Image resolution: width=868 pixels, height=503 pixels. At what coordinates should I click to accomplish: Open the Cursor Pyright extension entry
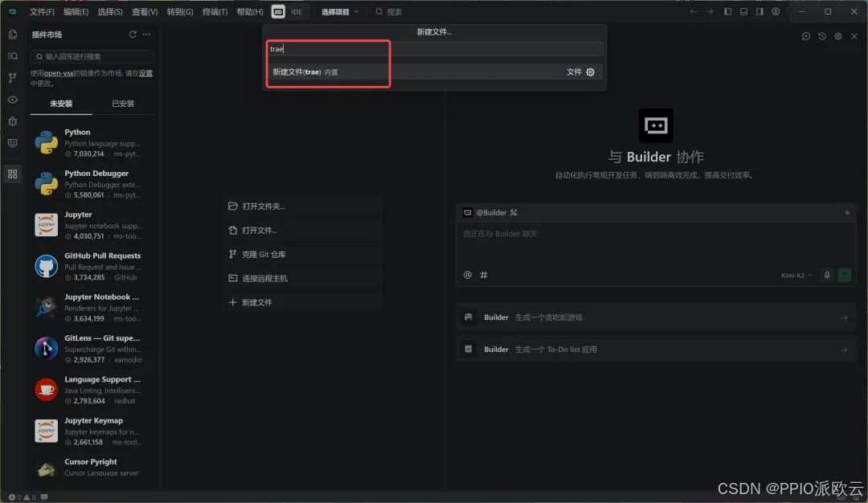[x=92, y=468]
